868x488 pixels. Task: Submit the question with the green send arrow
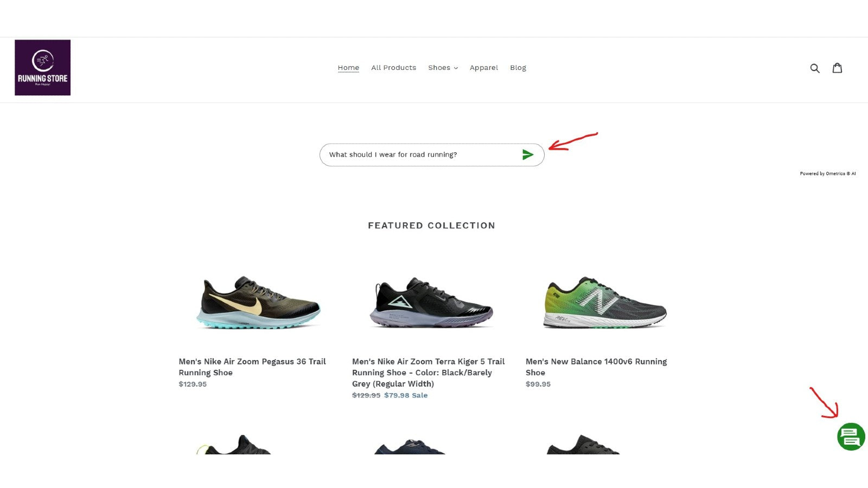528,155
